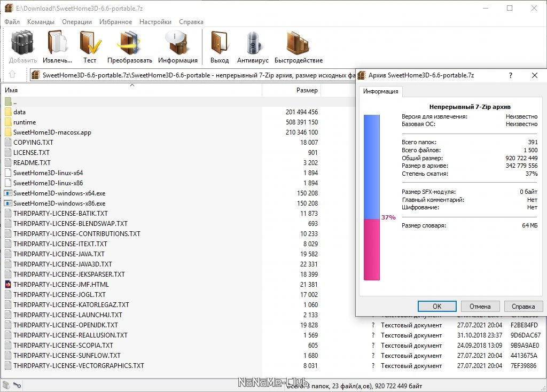This screenshot has height=392, width=547.
Task: Click the Справка button in dialog
Action: coord(523,306)
